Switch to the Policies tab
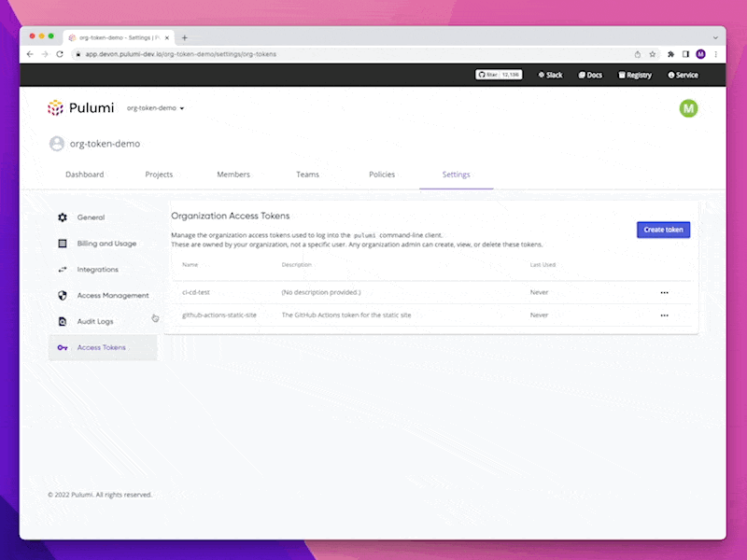The height and width of the screenshot is (560, 747). pos(382,175)
